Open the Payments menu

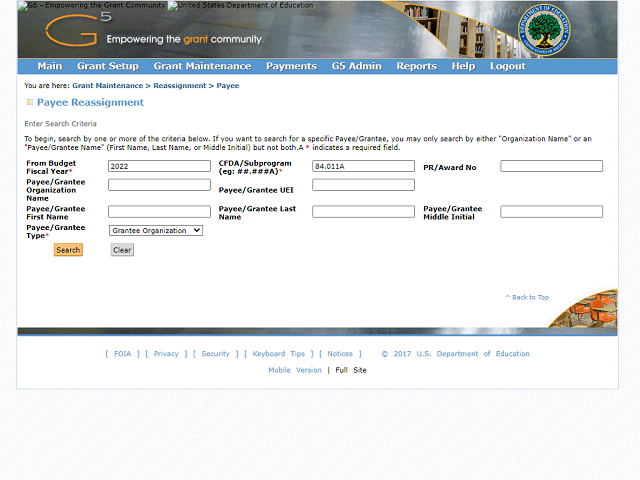[x=291, y=66]
